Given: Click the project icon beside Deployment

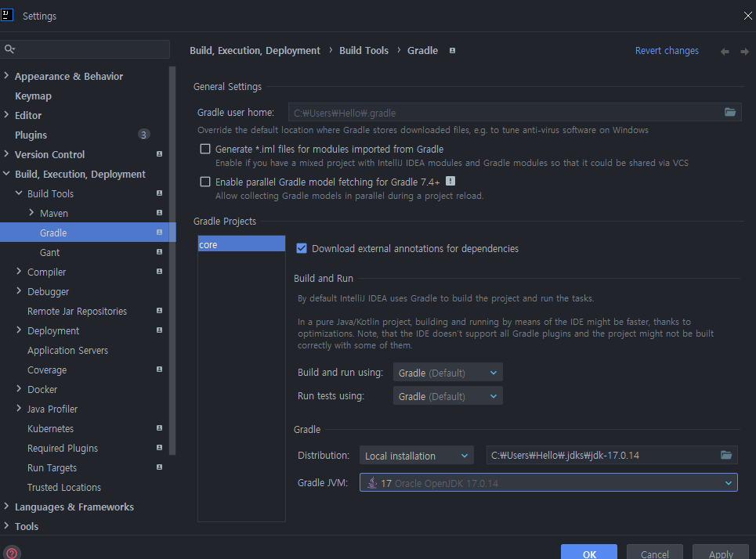Looking at the screenshot, I should click(159, 330).
